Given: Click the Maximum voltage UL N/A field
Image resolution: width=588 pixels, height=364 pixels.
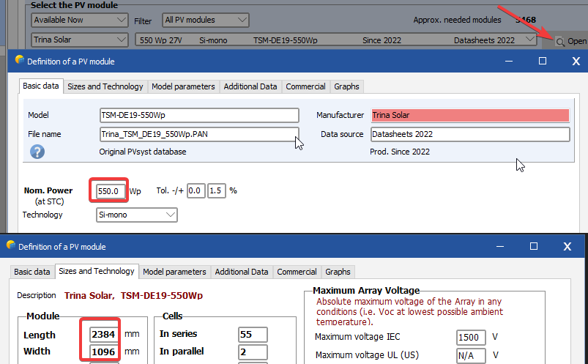Looking at the screenshot, I should point(471,355).
